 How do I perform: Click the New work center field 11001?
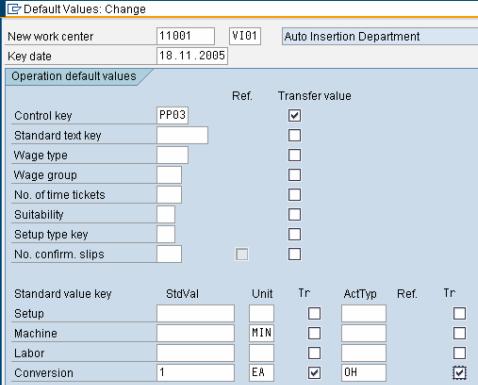point(185,36)
